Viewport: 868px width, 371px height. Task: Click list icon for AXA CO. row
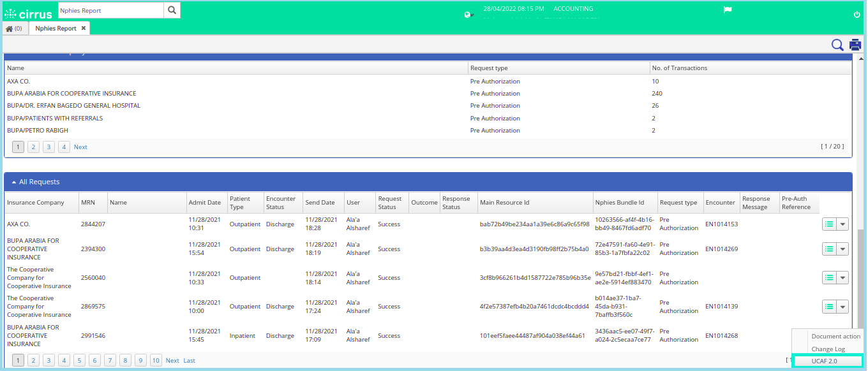click(829, 224)
